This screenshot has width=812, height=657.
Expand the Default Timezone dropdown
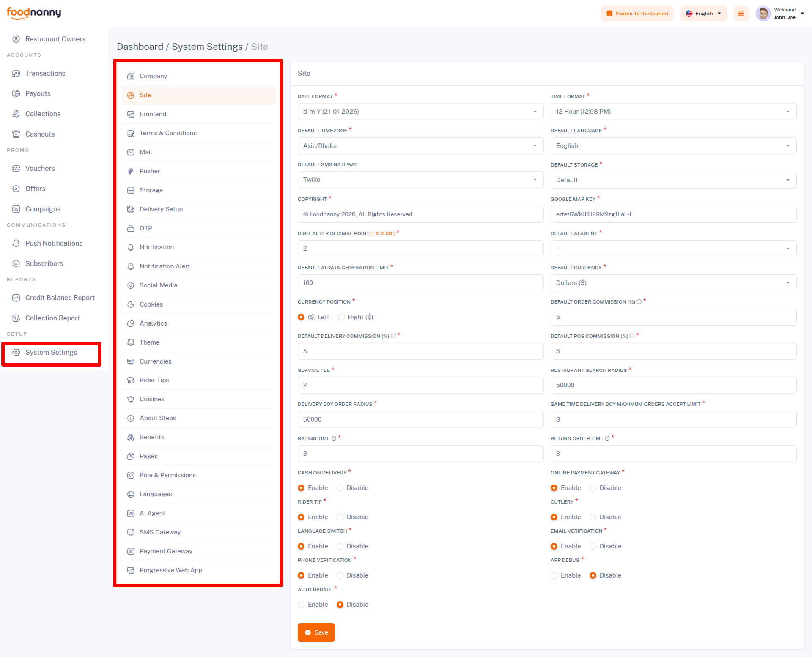(420, 146)
